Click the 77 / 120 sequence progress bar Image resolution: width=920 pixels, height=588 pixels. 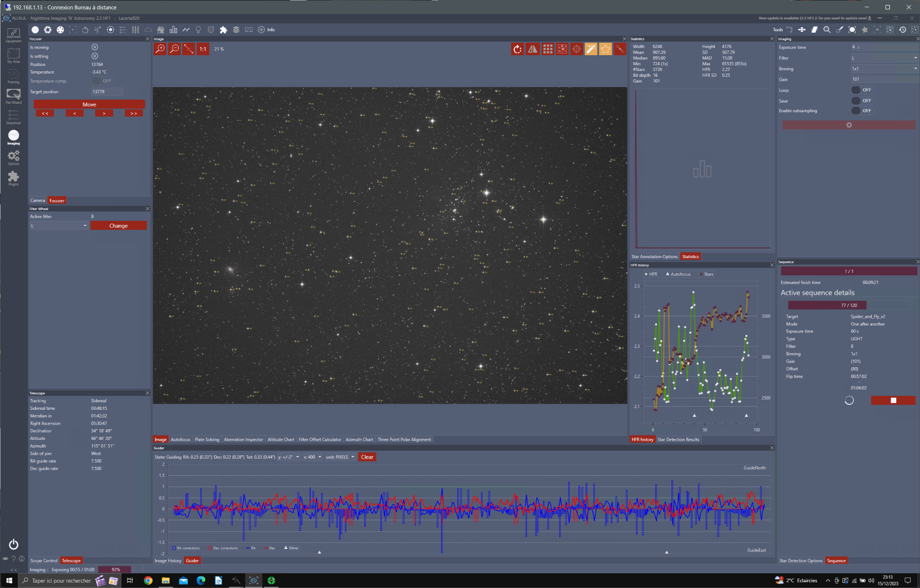click(x=849, y=305)
